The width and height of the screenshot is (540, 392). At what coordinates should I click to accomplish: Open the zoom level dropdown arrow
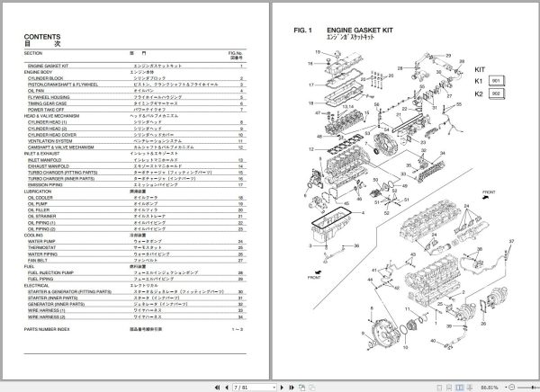click(505, 388)
